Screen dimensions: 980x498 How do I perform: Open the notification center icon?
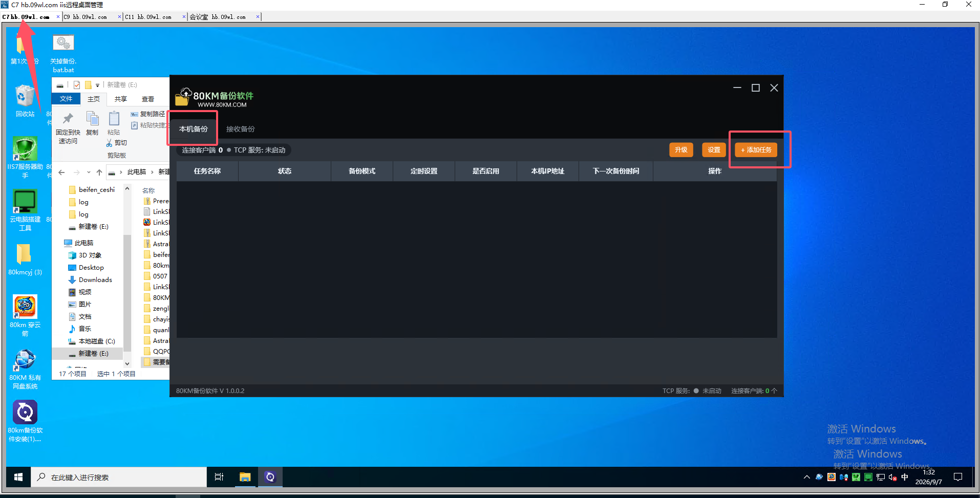(958, 477)
